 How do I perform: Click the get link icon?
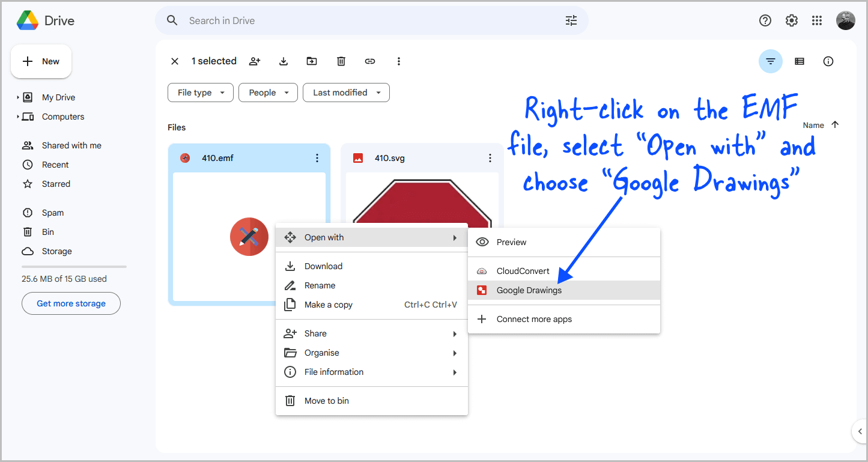(370, 61)
